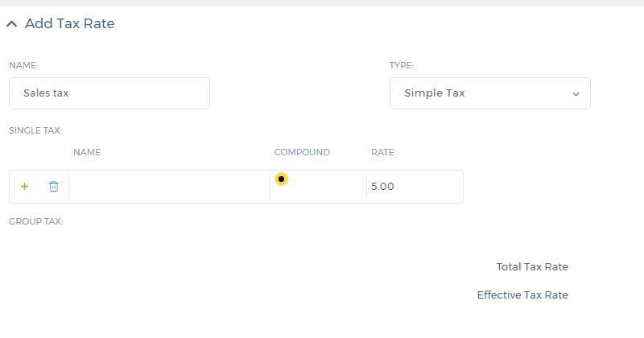The height and width of the screenshot is (338, 644).
Task: Click the Add Tax Rate heading
Action: (70, 23)
